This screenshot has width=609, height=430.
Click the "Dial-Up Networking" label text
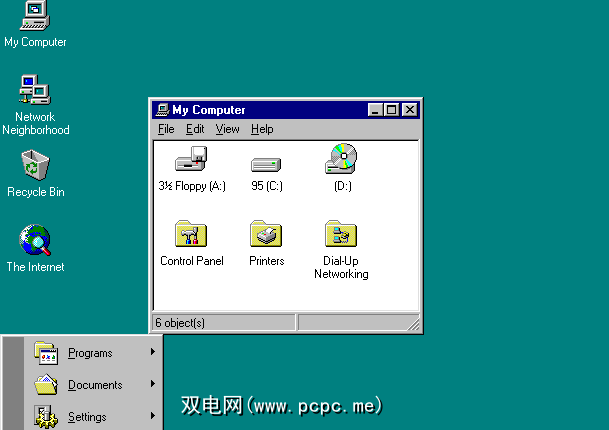[x=341, y=267]
